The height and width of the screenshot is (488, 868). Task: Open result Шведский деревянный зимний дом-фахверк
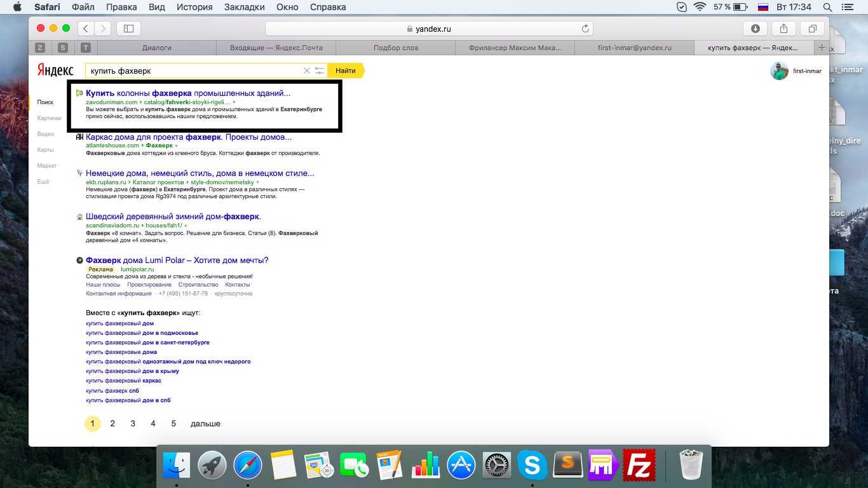click(x=173, y=217)
